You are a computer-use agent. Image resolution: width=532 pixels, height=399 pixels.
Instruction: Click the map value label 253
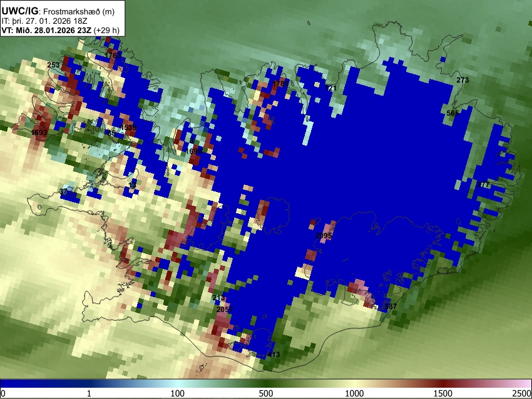tap(53, 65)
